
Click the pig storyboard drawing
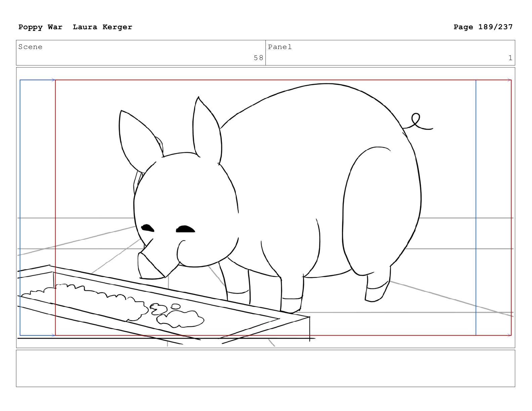click(x=265, y=208)
